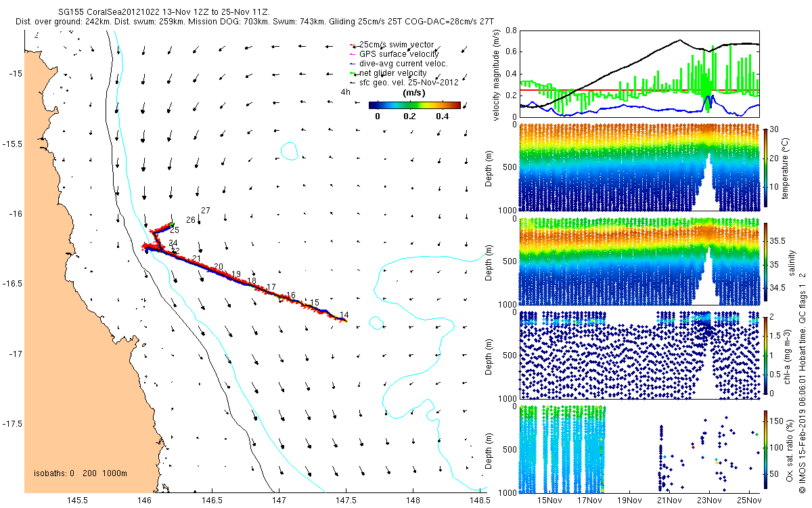812x508 pixels.
Task: Click the '-15' latitude tick on the map
Action: [x=15, y=74]
